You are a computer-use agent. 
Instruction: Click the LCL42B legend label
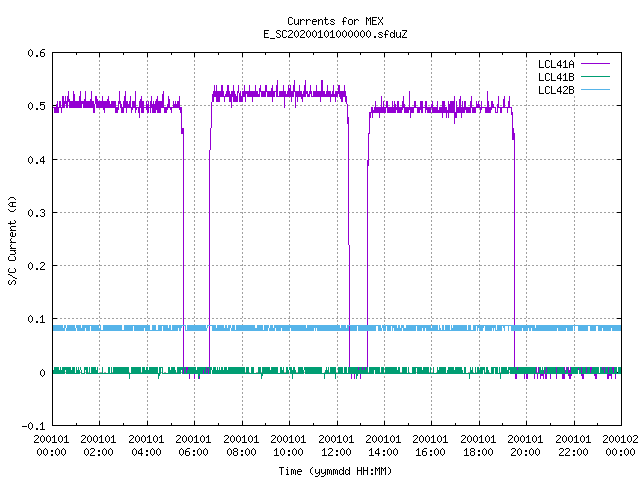click(x=556, y=90)
